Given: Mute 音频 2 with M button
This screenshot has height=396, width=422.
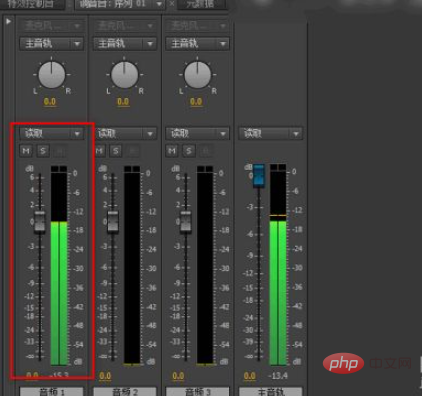Looking at the screenshot, I should (x=100, y=151).
